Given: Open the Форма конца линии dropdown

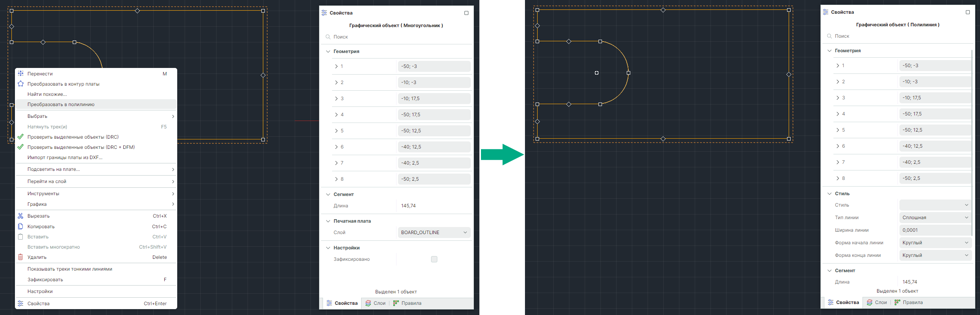Looking at the screenshot, I should [x=935, y=255].
